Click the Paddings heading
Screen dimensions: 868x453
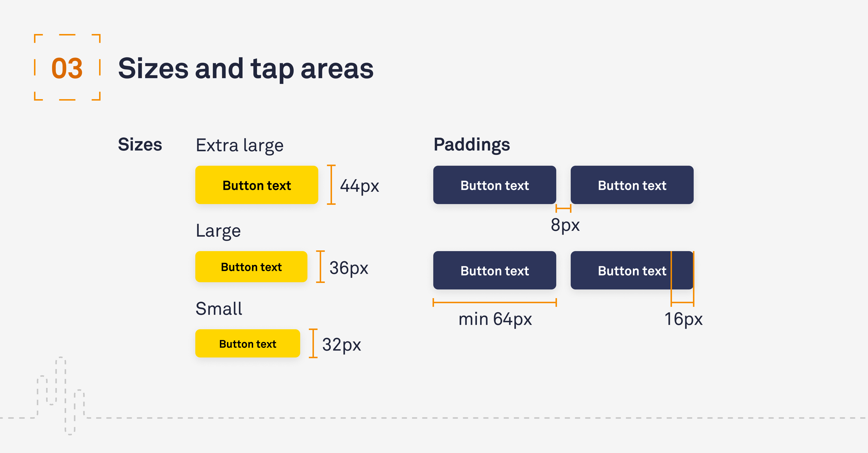coord(471,144)
